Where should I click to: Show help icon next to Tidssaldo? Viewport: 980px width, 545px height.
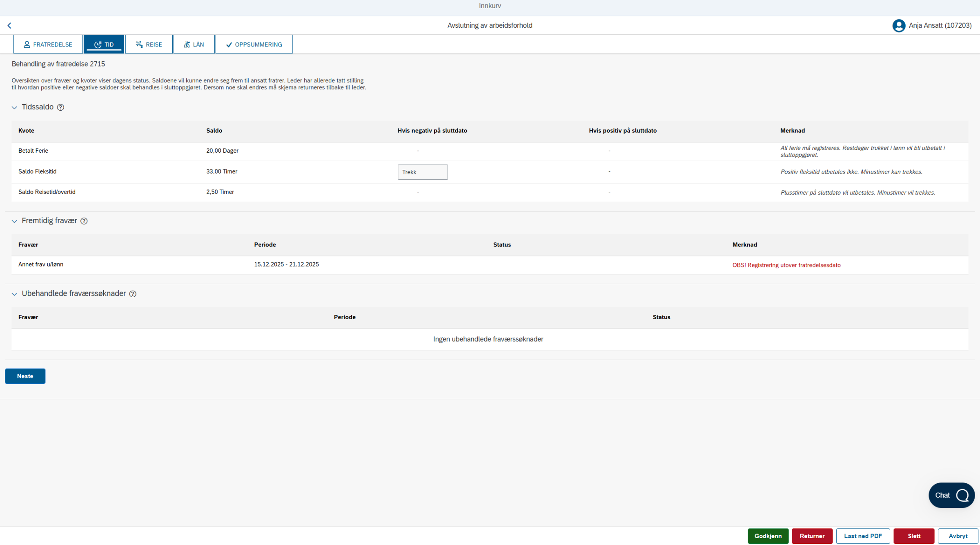pos(60,107)
